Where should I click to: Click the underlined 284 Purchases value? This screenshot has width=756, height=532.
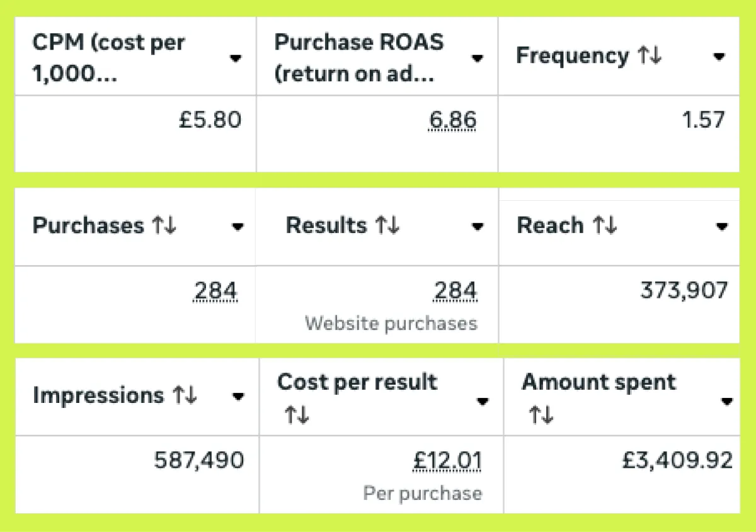[x=215, y=291]
